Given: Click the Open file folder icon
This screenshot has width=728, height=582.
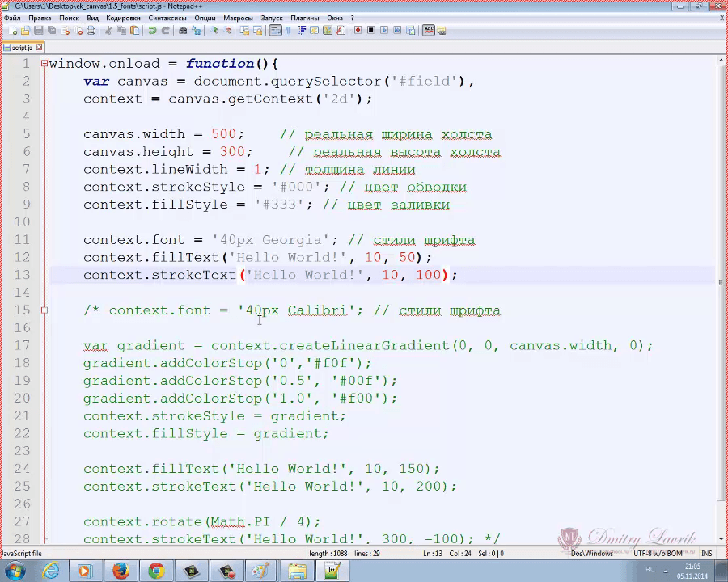Looking at the screenshot, I should (x=26, y=31).
